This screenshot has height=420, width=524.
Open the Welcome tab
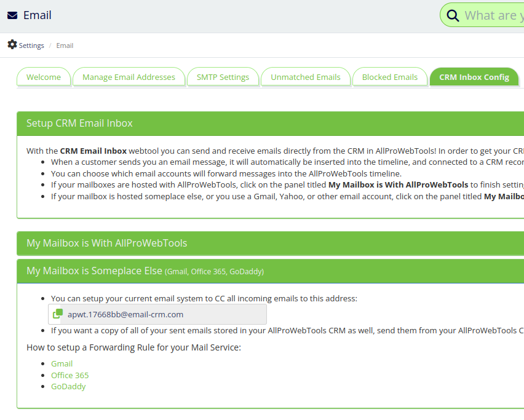[44, 77]
